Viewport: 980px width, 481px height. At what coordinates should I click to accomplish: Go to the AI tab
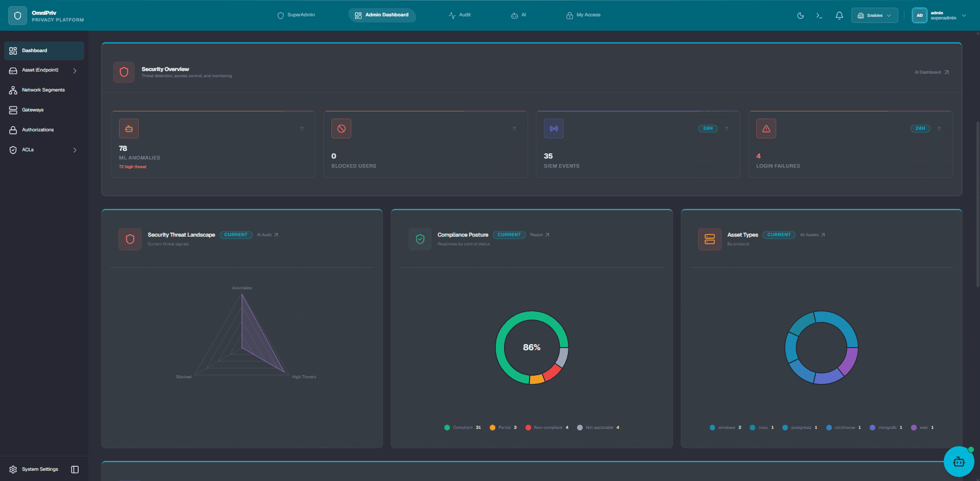[x=518, y=15]
